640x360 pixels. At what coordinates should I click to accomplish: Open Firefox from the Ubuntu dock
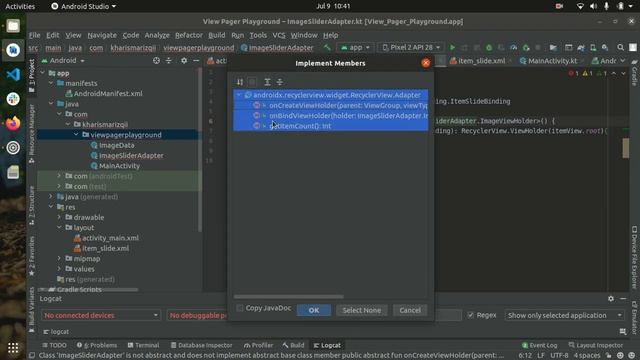click(x=13, y=123)
